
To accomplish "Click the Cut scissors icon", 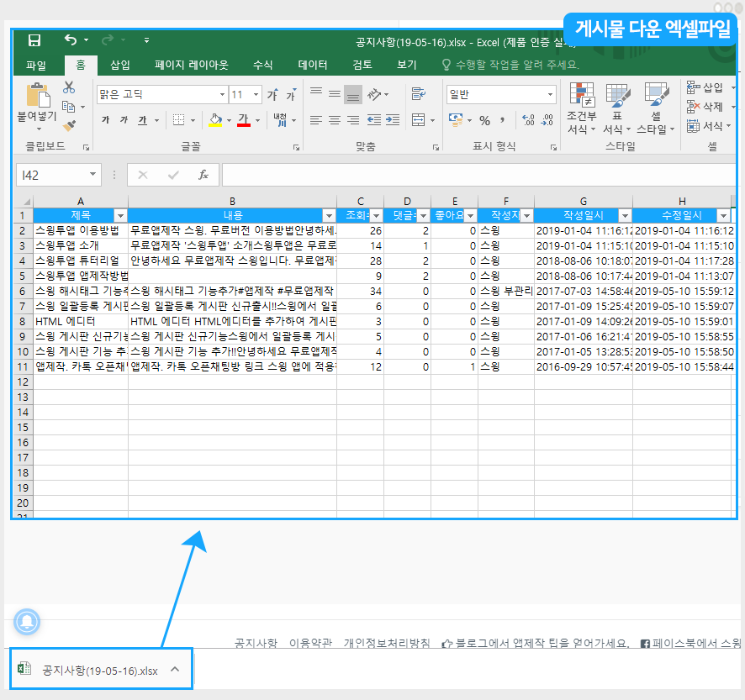I will click(69, 87).
